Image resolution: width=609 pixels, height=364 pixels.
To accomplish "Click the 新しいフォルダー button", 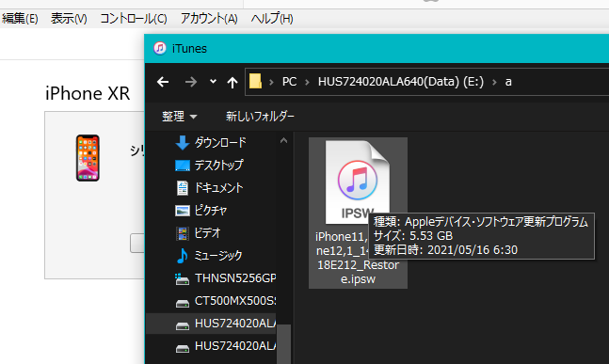I will click(x=260, y=116).
